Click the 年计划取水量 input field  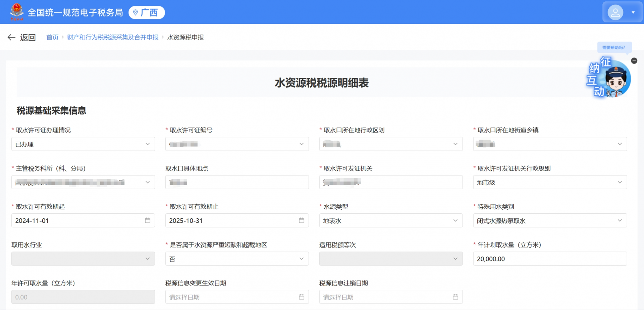549,259
